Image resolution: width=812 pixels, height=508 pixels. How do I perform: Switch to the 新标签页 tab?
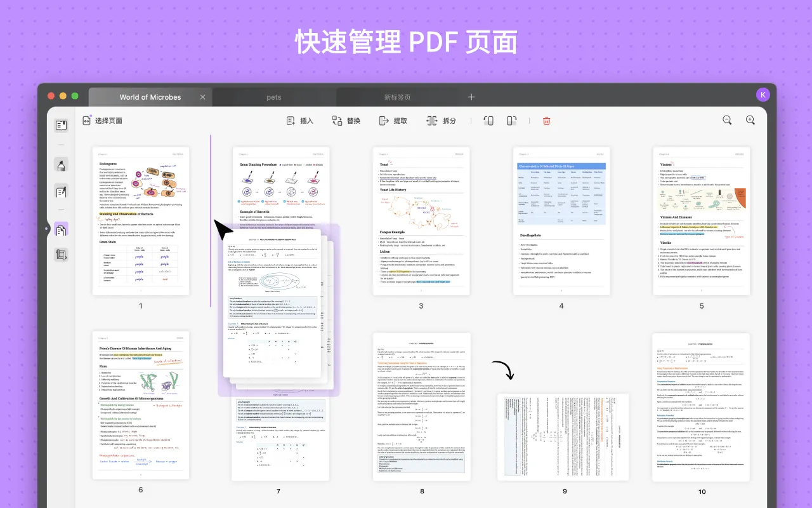click(x=397, y=97)
